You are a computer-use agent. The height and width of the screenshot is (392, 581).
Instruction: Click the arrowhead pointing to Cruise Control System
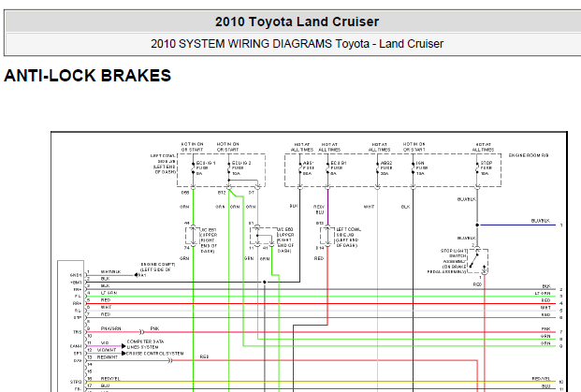coord(123,354)
